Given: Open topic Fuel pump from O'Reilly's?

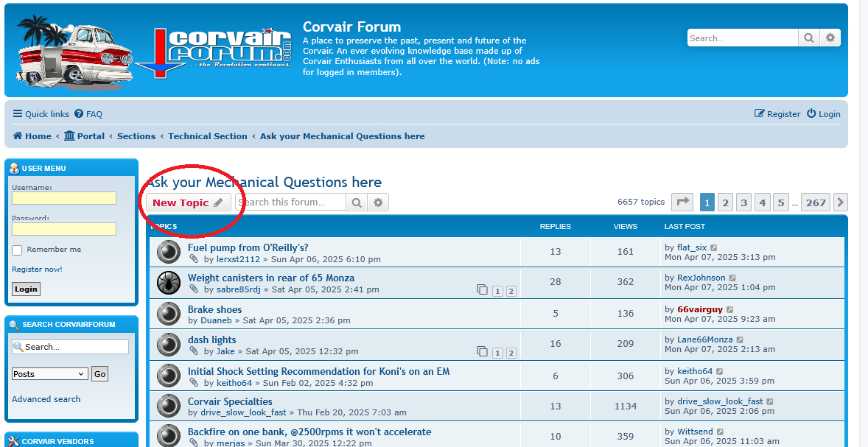Looking at the screenshot, I should (248, 247).
